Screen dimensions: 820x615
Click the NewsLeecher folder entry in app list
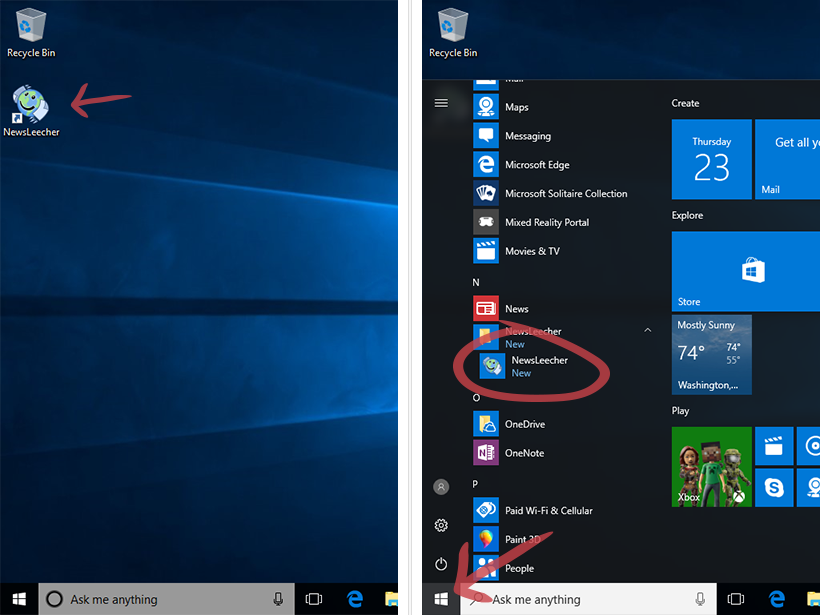point(562,337)
